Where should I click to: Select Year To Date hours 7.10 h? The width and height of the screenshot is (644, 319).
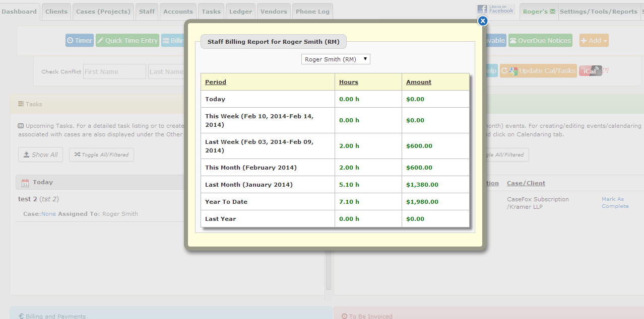[x=349, y=202]
